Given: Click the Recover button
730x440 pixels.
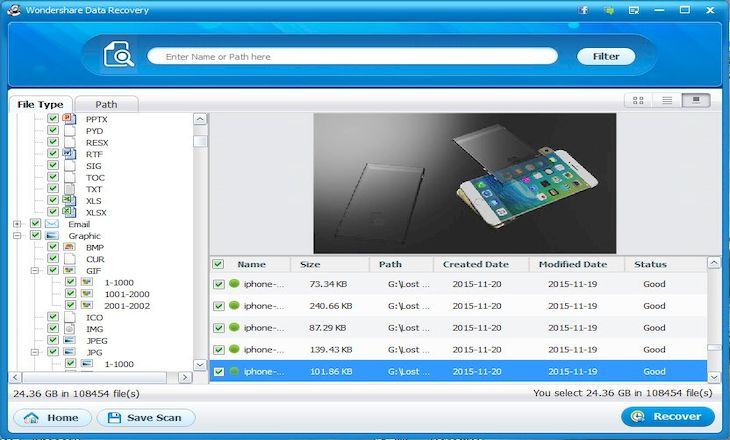Looking at the screenshot, I should point(668,416).
